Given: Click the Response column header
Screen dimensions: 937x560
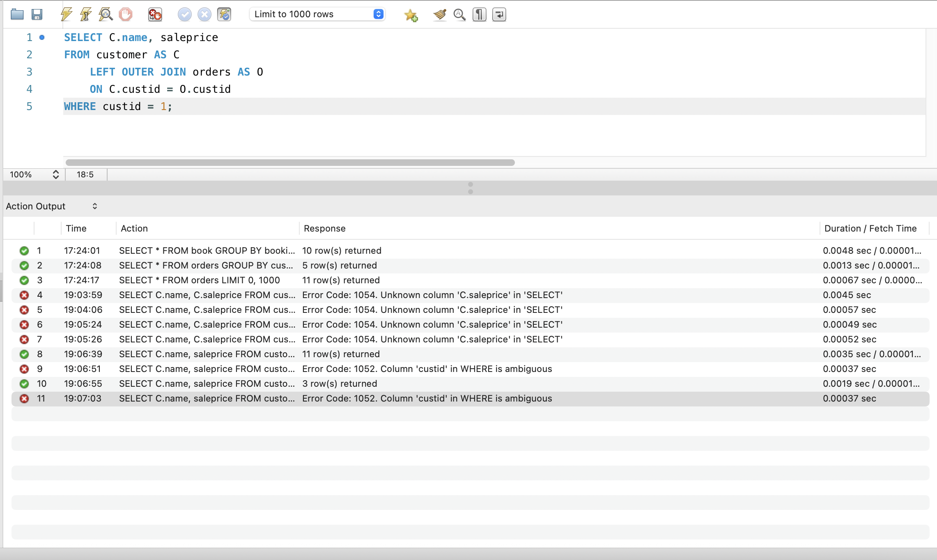Looking at the screenshot, I should [x=324, y=229].
